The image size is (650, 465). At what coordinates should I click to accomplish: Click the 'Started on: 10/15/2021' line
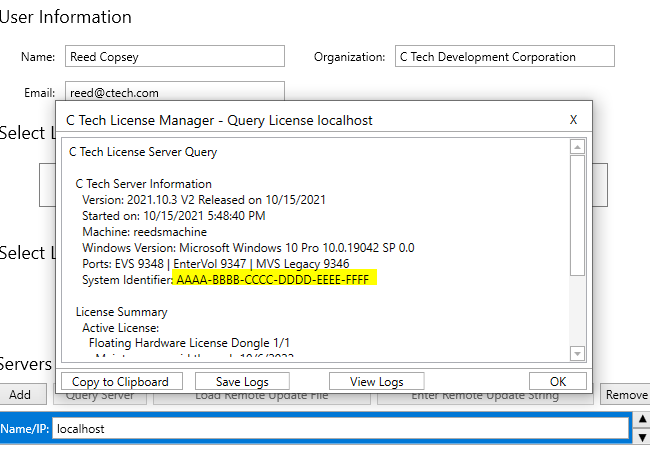tap(174, 216)
